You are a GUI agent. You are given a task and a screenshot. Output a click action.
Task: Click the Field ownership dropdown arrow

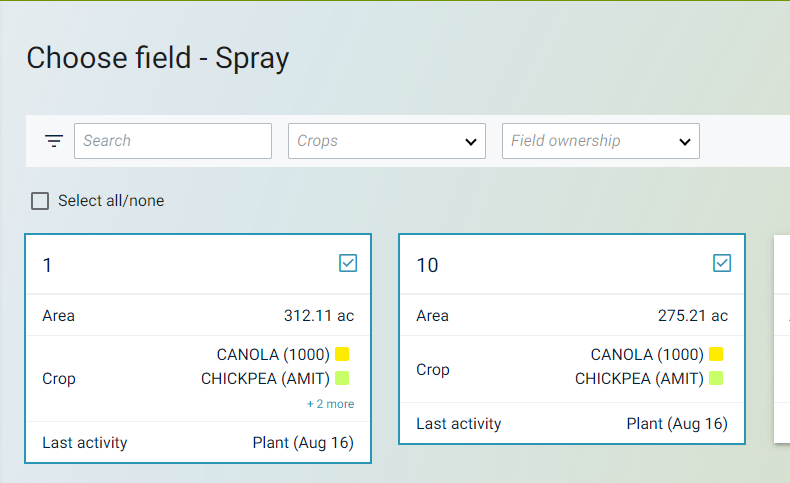coord(685,142)
